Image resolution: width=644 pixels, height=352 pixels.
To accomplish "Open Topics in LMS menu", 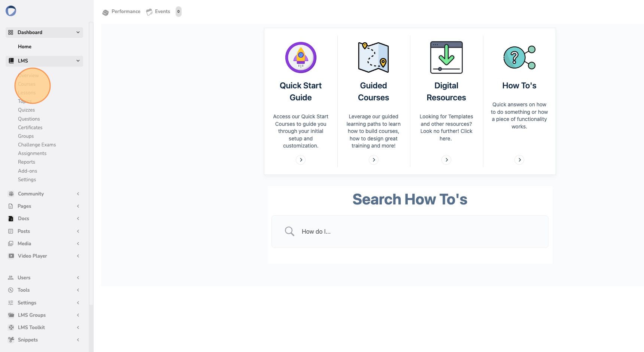I will pos(25,101).
